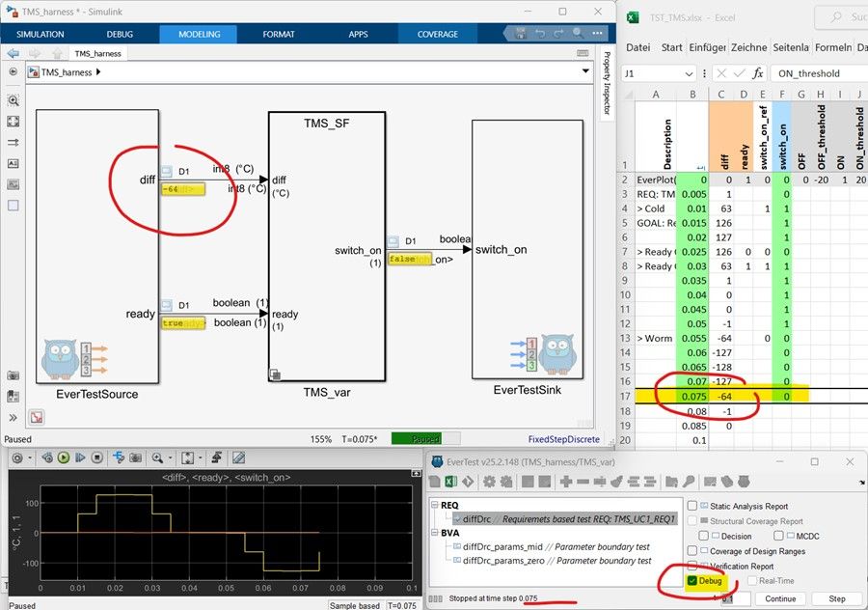Select diffDrc_params_zero test case

click(x=556, y=561)
